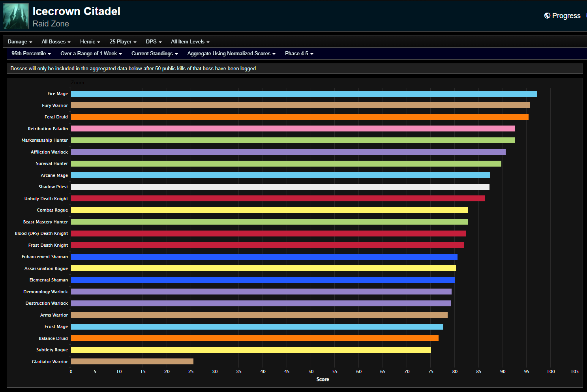Open the Phase 4.5 dropdown
587x392 pixels.
(x=298, y=54)
